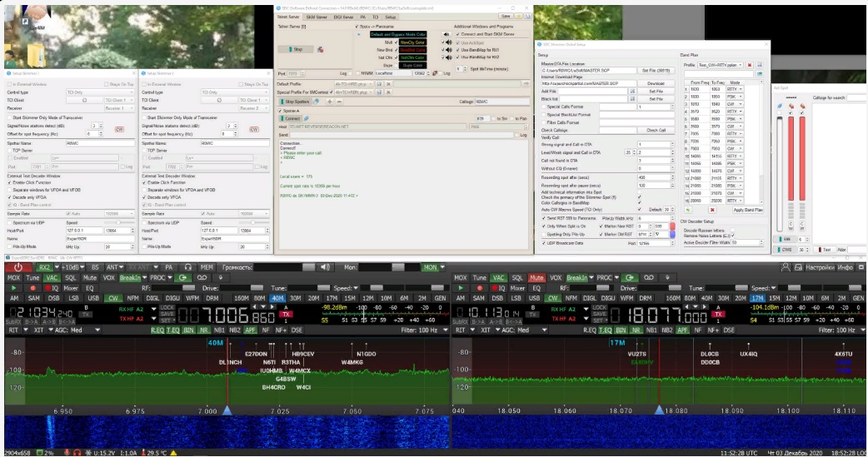The width and height of the screenshot is (868, 457).
Task: Click the voicemail tape icon in left receiver
Action: click(200, 277)
